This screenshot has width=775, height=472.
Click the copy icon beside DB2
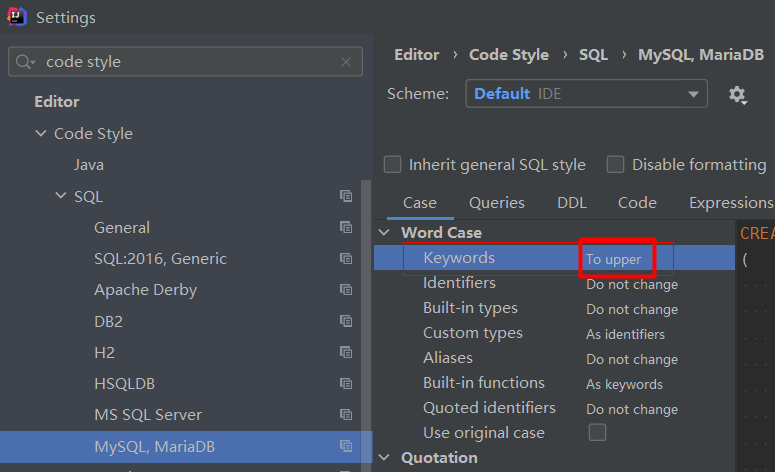346,321
